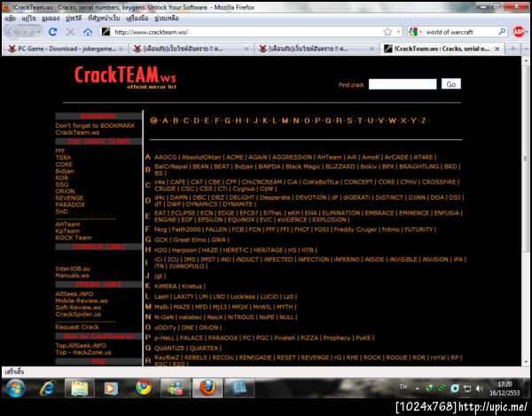Image resolution: width=532 pixels, height=416 pixels.
Task: Open Windows Explorer folder taskbar icon
Action: coord(80,389)
